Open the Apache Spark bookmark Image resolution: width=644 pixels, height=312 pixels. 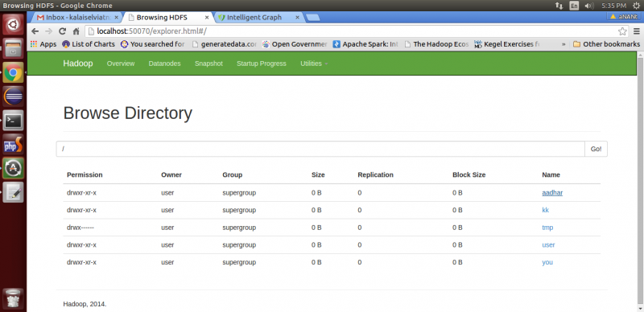[x=365, y=44]
